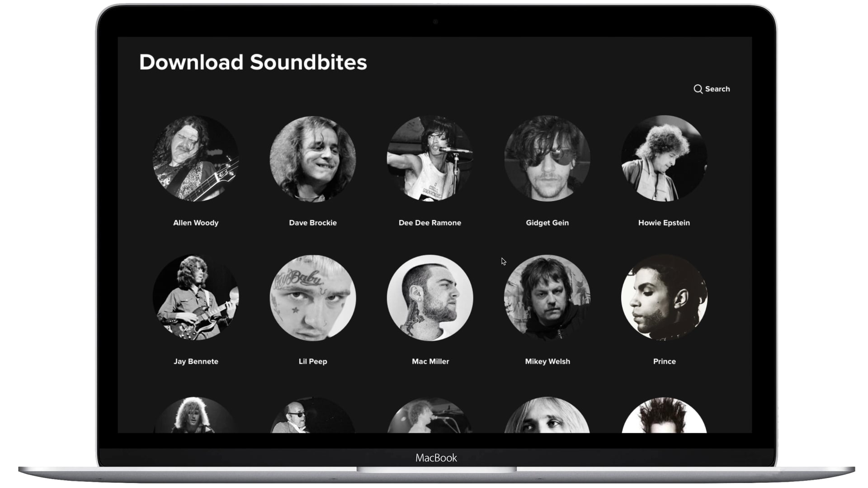The image size is (868, 488).
Task: Click the 'Jay Bennete' name label
Action: (x=196, y=361)
